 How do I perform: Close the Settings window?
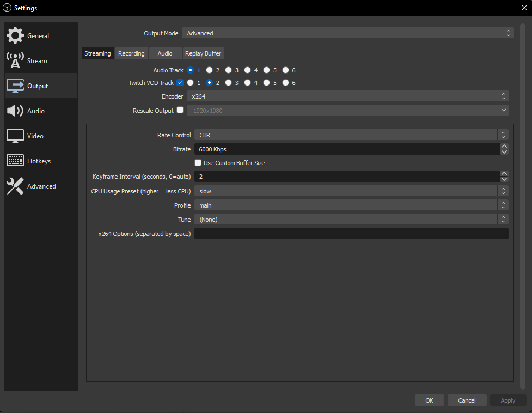tap(524, 8)
